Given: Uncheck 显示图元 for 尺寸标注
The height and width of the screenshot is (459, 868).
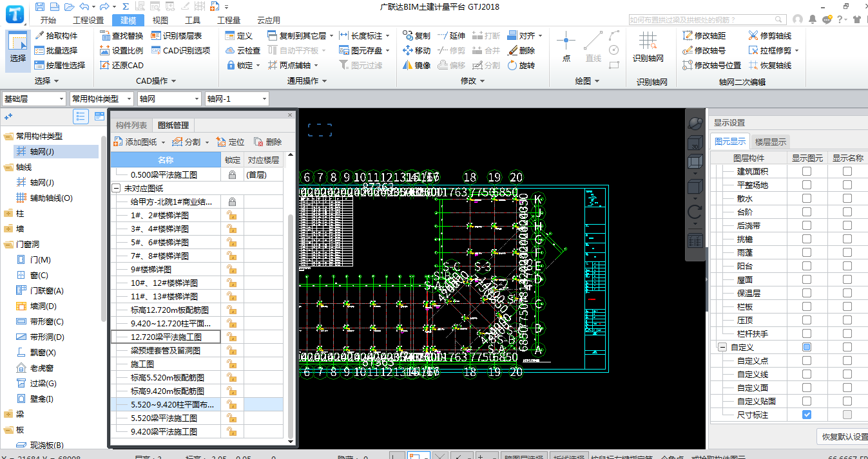Looking at the screenshot, I should pos(807,415).
